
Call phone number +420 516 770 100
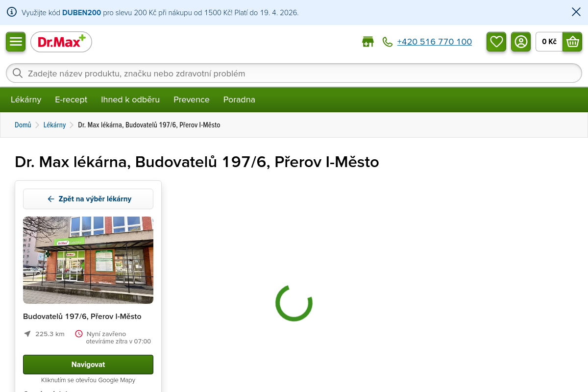click(434, 42)
